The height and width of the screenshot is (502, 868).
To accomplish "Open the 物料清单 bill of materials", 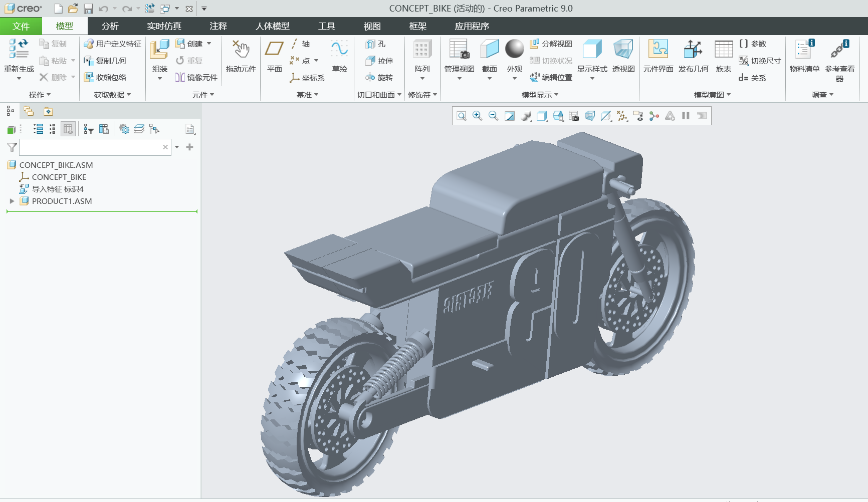I will click(x=804, y=56).
